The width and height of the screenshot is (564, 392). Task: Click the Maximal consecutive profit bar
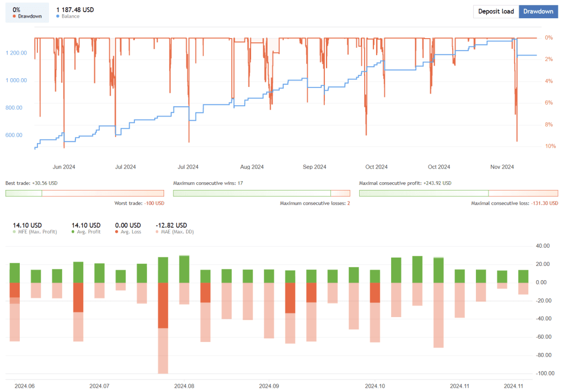point(458,193)
